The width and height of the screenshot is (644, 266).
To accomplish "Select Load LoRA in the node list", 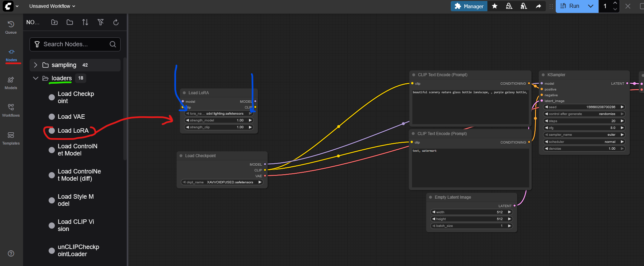I will point(73,131).
